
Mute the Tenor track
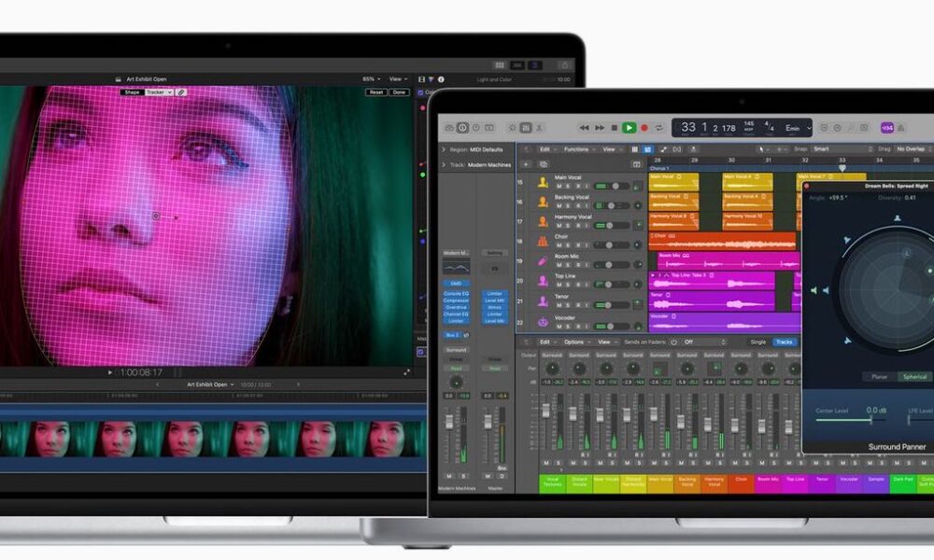click(x=559, y=305)
